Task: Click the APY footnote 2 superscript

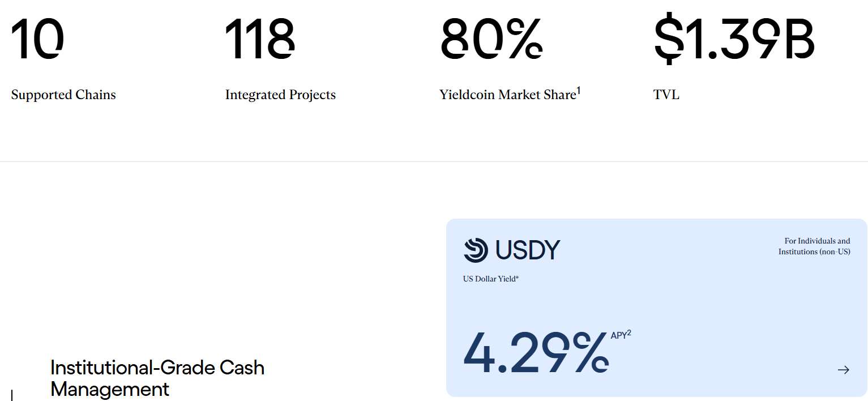Action: (629, 332)
